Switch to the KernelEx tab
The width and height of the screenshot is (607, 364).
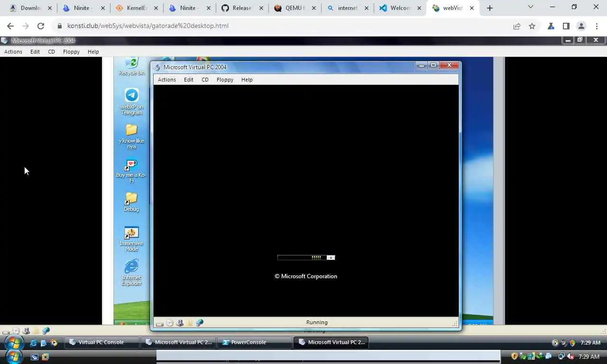coord(137,8)
